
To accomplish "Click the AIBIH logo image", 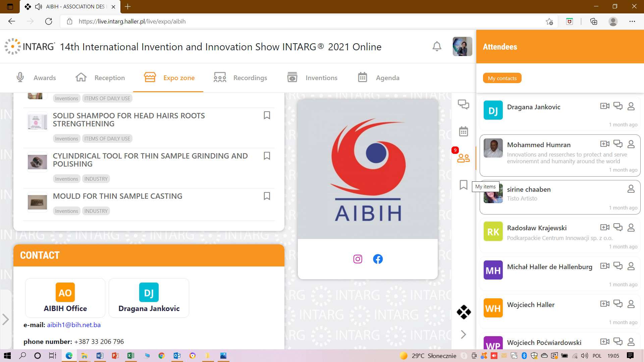I will point(368,169).
